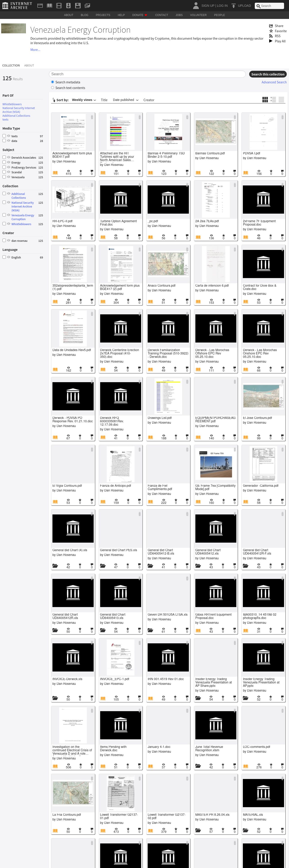289x868 pixels.
Task: Open the Weekly views sort dropdown
Action: (x=84, y=100)
